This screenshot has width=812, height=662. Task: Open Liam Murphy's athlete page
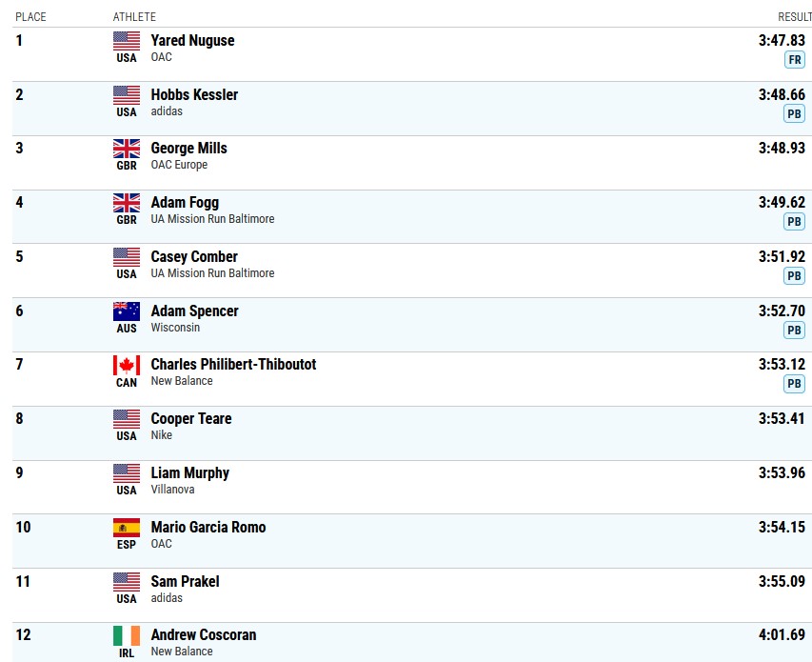click(190, 473)
